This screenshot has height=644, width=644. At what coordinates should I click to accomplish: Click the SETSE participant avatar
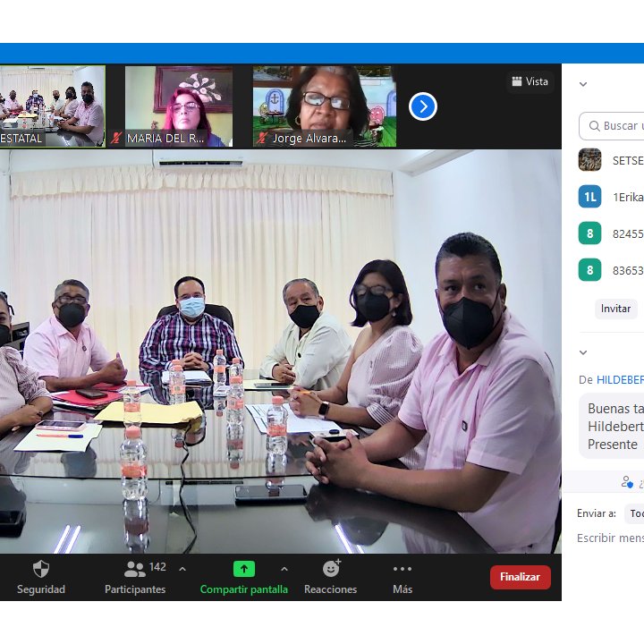(x=589, y=160)
